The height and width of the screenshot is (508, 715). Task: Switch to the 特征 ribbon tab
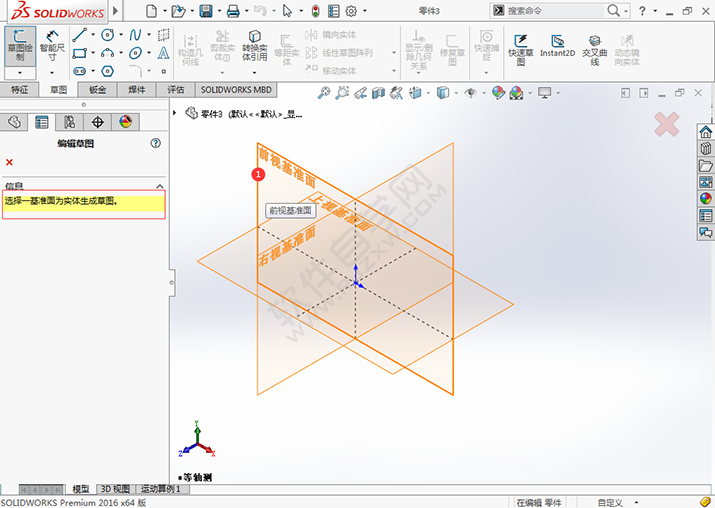pyautogui.click(x=19, y=90)
